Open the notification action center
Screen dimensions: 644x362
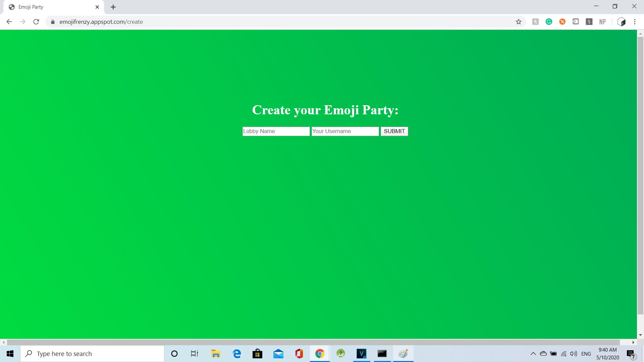coord(631,354)
